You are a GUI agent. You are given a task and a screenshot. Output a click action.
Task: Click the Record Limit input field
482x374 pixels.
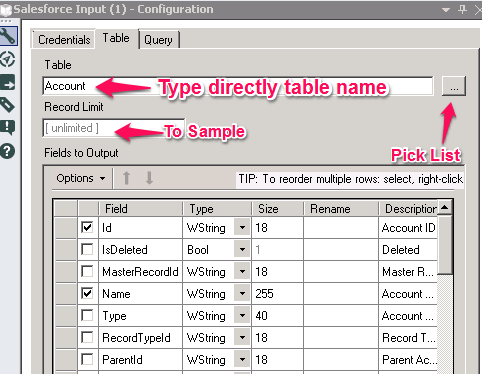pyautogui.click(x=114, y=128)
